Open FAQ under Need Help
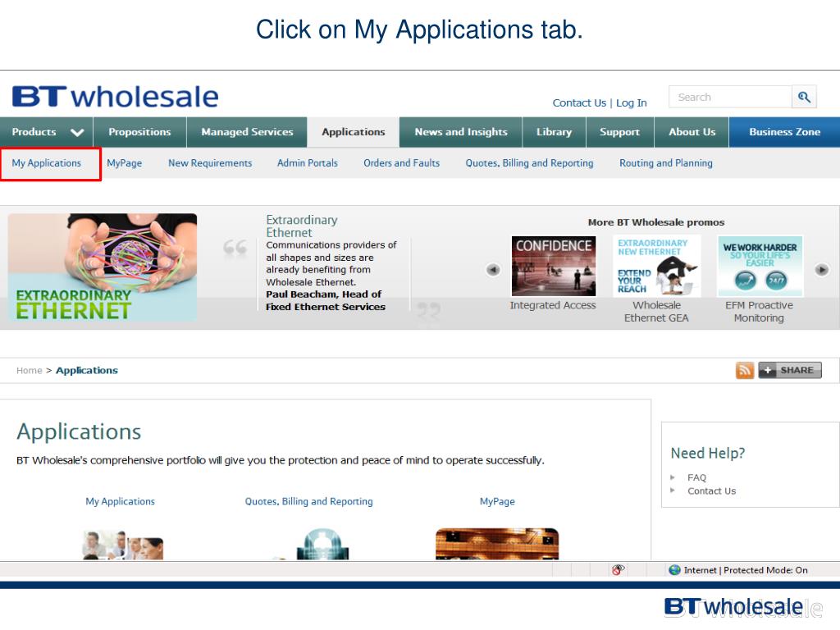The image size is (840, 630). pos(696,477)
